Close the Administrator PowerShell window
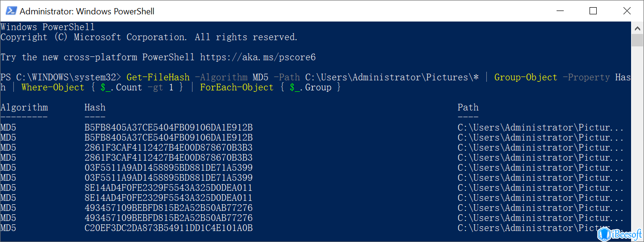 coord(626,11)
